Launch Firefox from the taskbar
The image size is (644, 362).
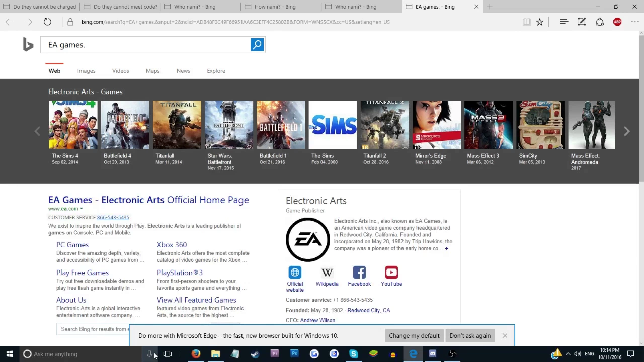click(x=196, y=354)
